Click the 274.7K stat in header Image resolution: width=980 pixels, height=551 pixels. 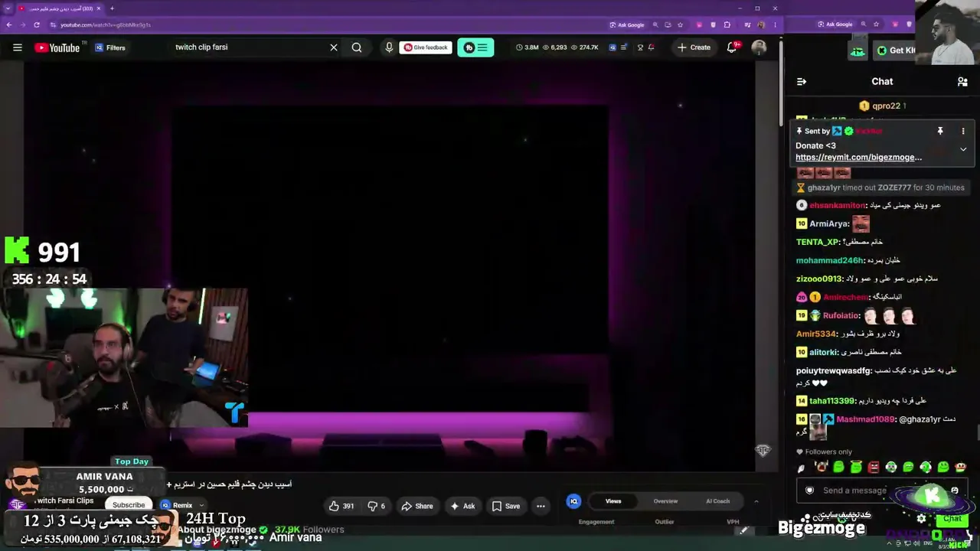point(585,47)
